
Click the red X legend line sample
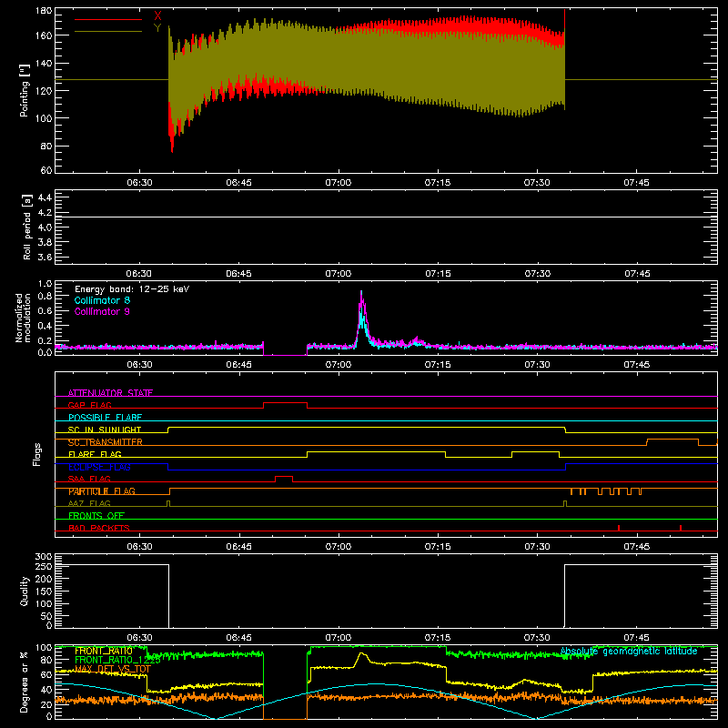click(x=108, y=19)
